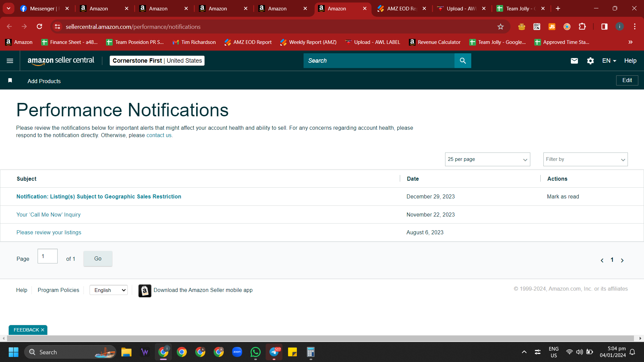Reload the current page
Image resolution: width=644 pixels, height=362 pixels.
click(x=40, y=26)
